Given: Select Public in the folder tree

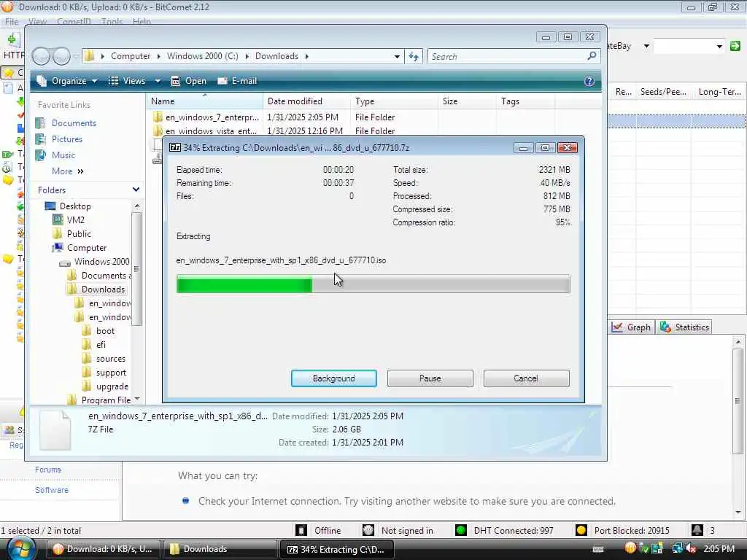Looking at the screenshot, I should coord(79,234).
